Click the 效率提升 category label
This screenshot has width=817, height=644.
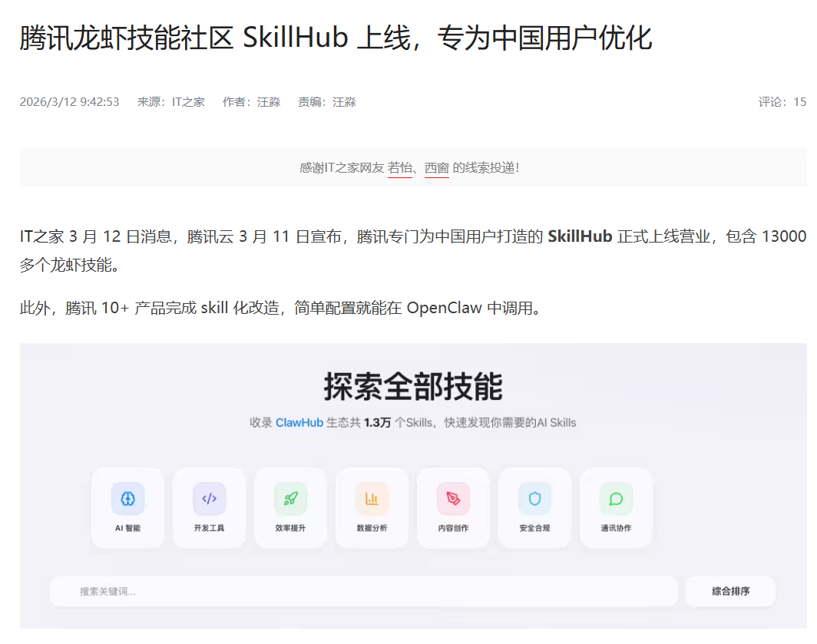coord(290,528)
